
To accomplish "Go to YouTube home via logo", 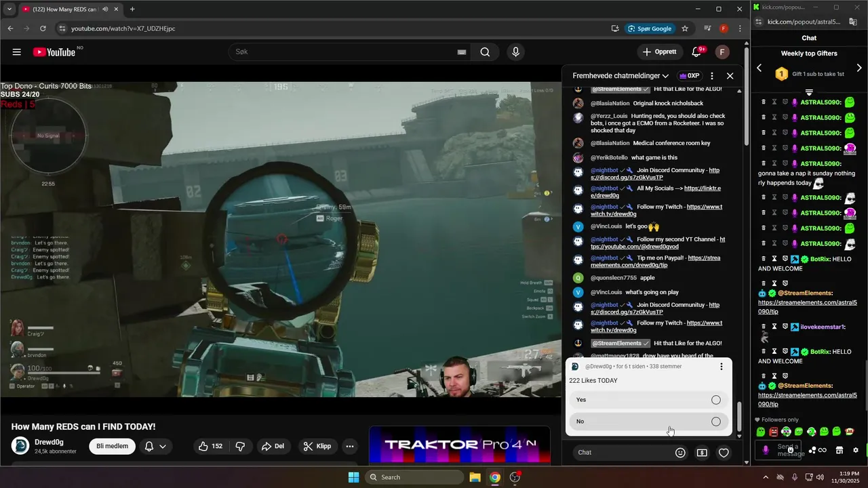I will pos(54,52).
